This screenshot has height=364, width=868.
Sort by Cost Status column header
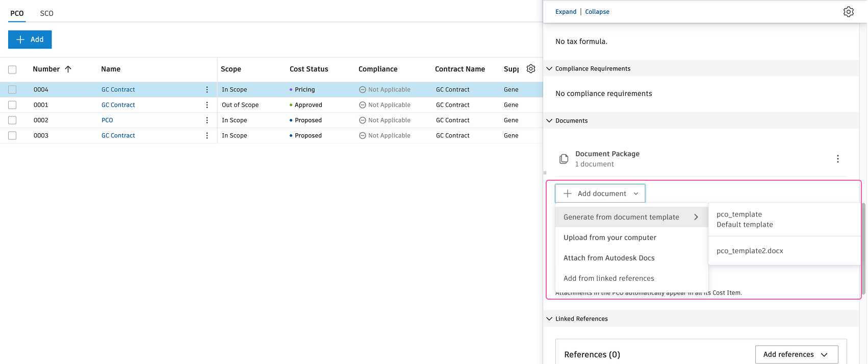point(309,69)
